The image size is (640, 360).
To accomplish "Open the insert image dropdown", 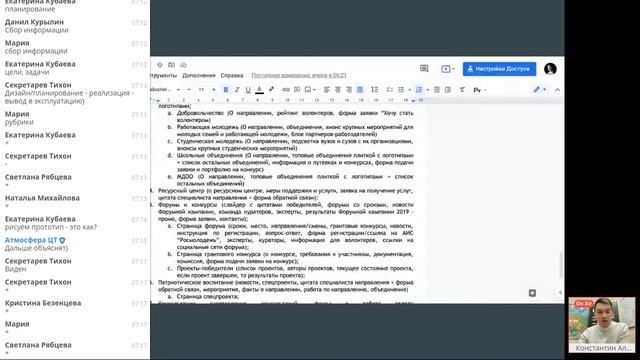I will coord(310,90).
